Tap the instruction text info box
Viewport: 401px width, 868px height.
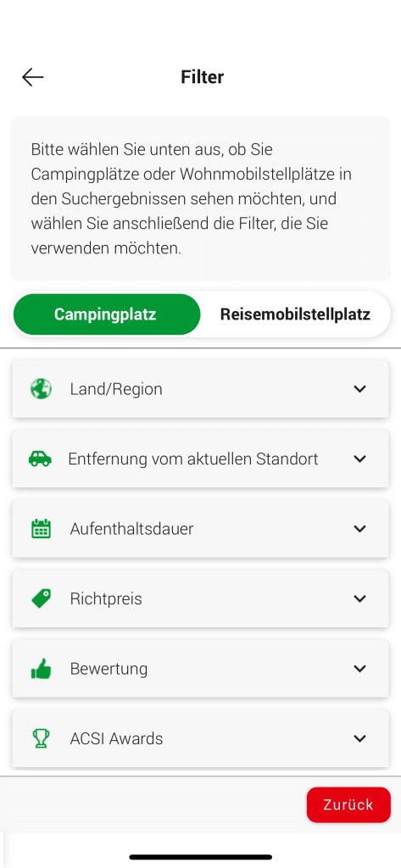tap(200, 198)
